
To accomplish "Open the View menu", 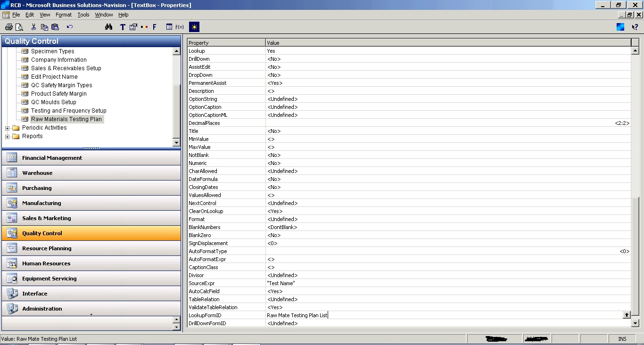I will (45, 15).
